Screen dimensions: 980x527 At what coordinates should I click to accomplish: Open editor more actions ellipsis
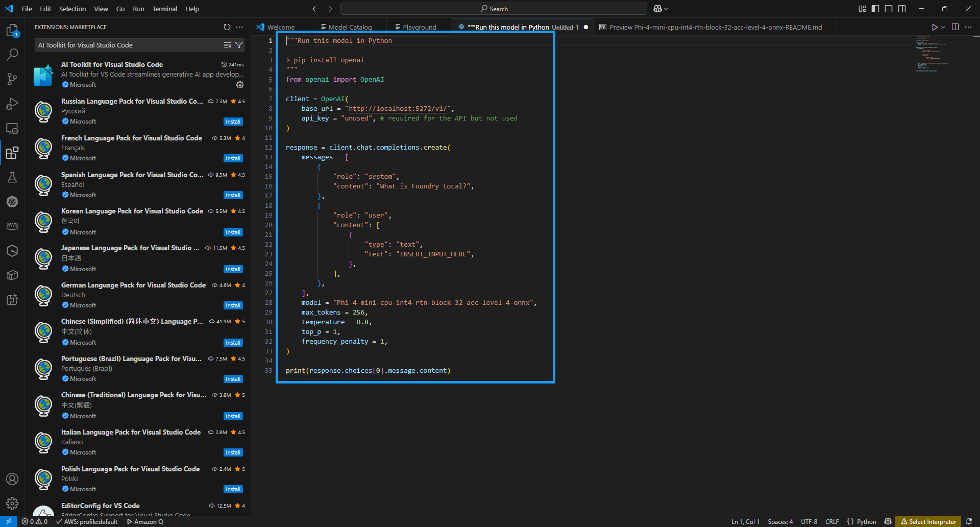tap(968, 27)
